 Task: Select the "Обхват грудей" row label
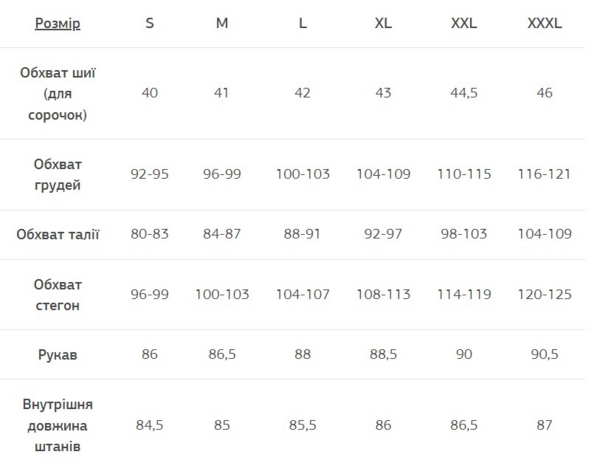(x=57, y=174)
